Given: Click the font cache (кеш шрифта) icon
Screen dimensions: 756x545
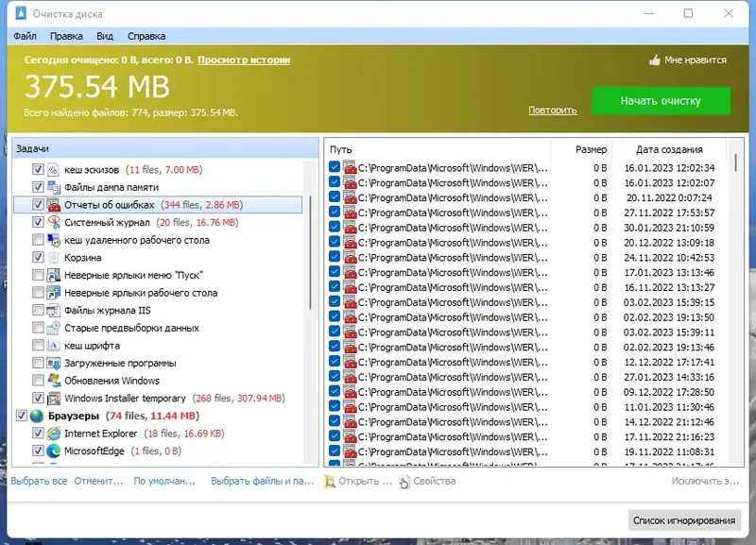Looking at the screenshot, I should 54,346.
